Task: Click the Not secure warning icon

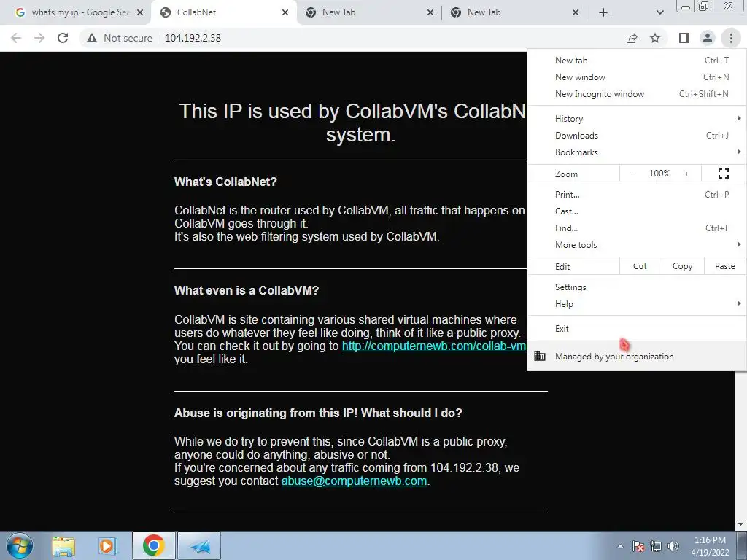Action: (x=91, y=38)
